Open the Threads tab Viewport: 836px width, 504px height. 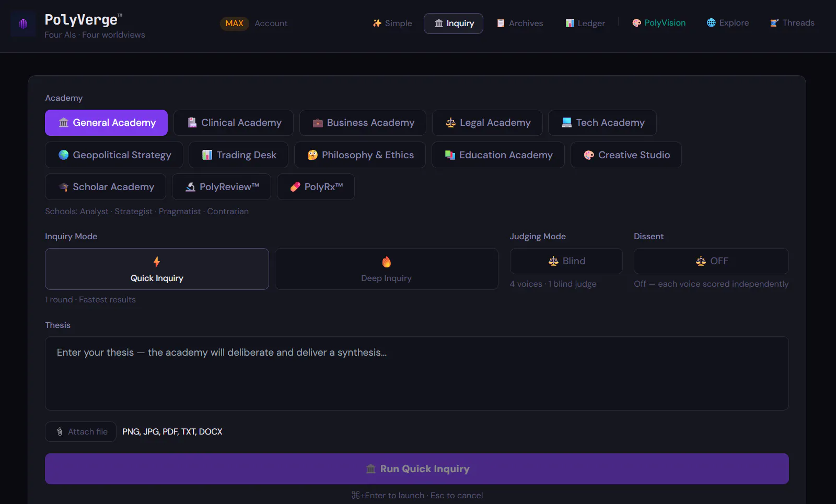[792, 23]
